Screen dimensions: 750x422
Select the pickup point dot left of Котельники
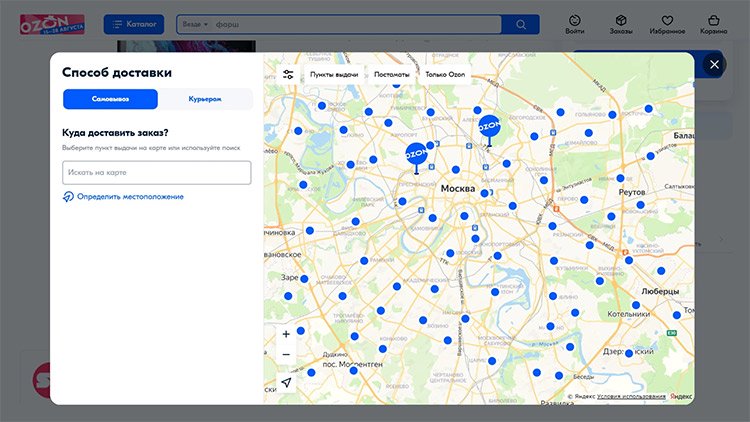(x=575, y=312)
